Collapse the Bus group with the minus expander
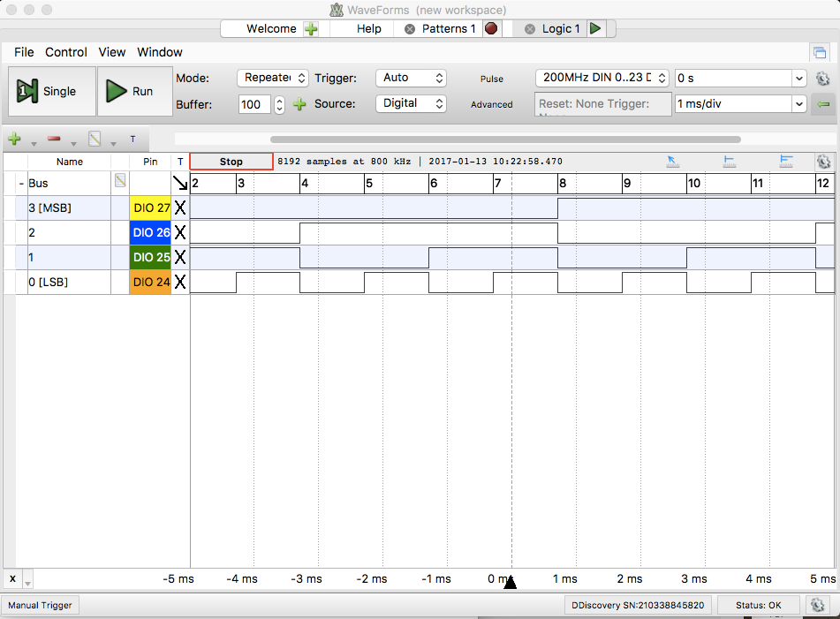The width and height of the screenshot is (840, 619). point(21,184)
